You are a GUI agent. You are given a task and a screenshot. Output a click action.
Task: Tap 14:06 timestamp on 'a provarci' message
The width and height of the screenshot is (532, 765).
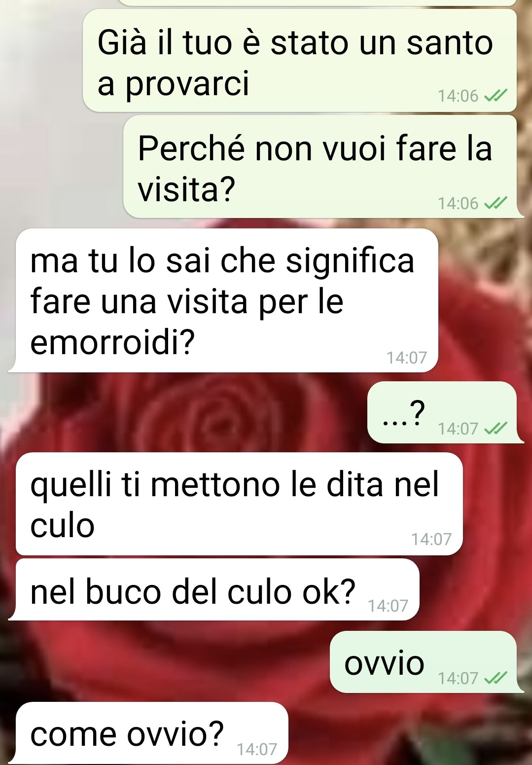point(458,96)
